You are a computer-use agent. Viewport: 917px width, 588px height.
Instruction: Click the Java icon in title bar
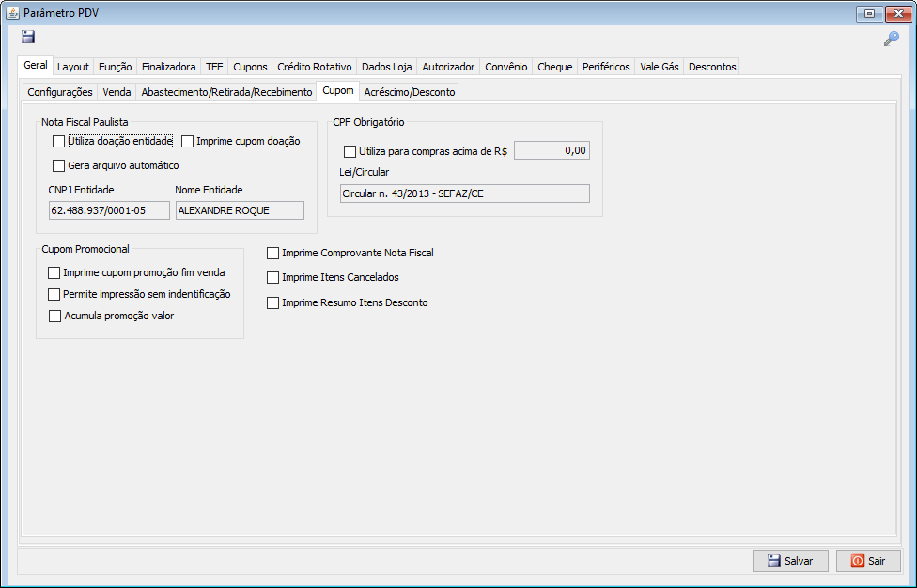(x=12, y=13)
